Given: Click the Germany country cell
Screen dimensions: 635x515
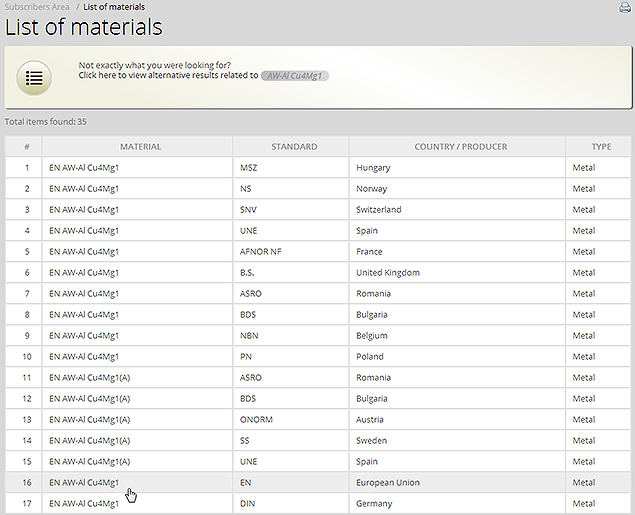Looking at the screenshot, I should 457,504.
